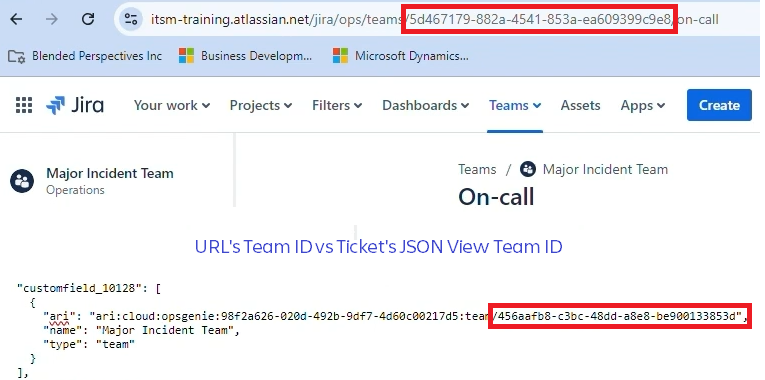Viewport: 765px width, 380px height.
Task: Click the address bar URL
Action: (434, 19)
